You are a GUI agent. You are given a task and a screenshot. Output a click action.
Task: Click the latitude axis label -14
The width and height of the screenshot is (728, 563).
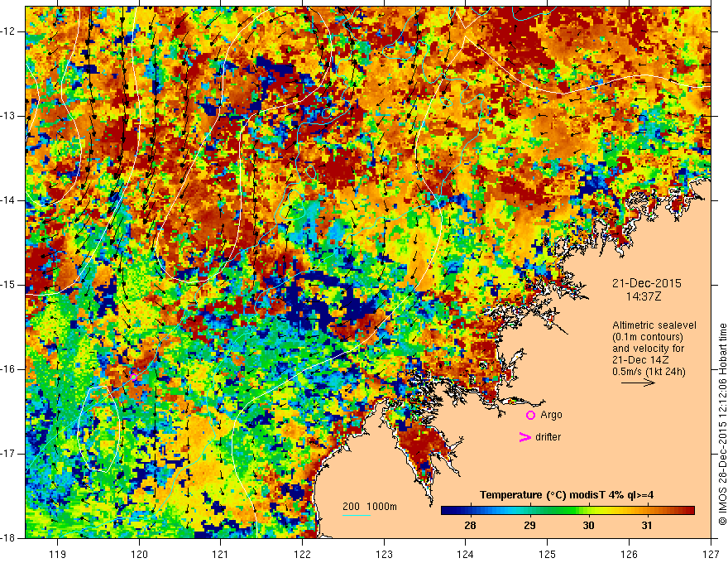[x=9, y=200]
